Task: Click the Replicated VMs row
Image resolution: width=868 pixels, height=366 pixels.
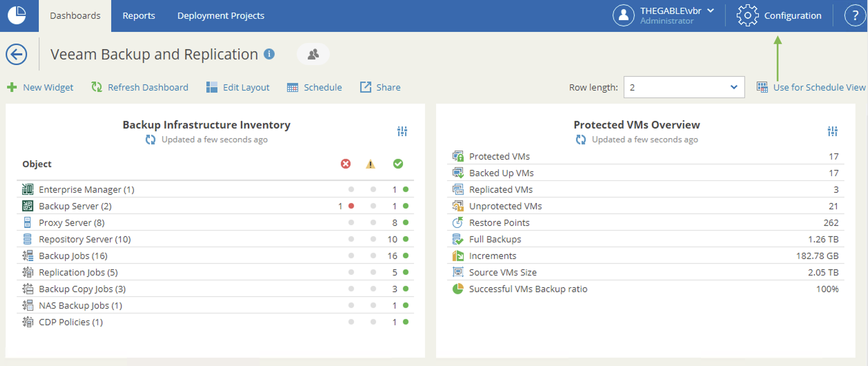Action: coord(646,189)
